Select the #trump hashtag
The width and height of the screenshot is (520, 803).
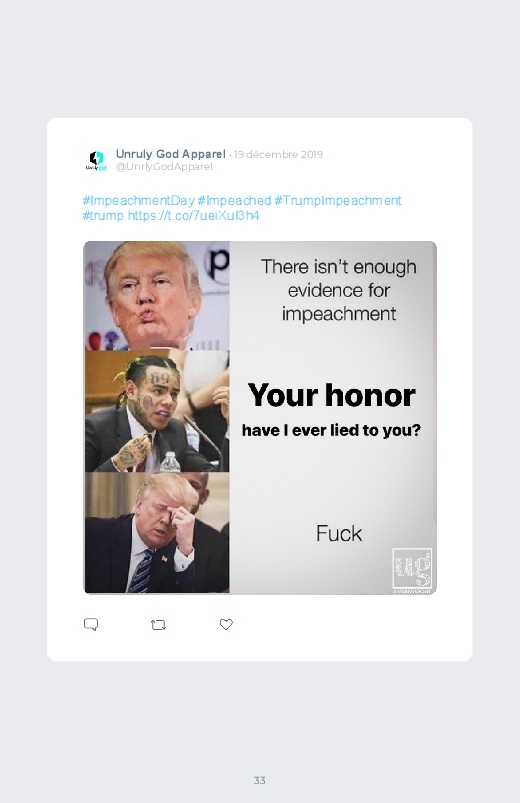coord(103,216)
